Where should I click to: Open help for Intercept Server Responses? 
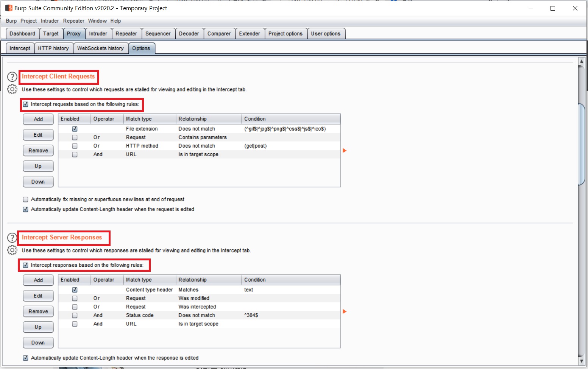point(12,238)
